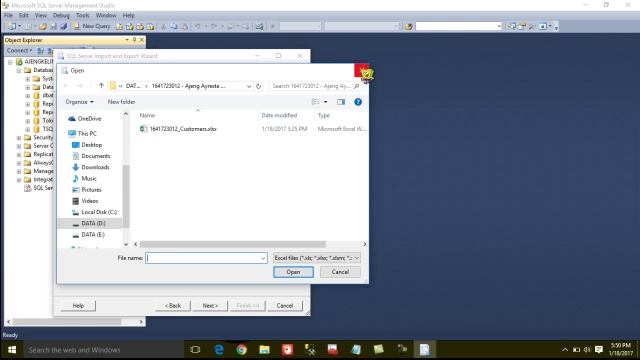Click New folder in Open dialog
This screenshot has height=360, width=640.
click(x=121, y=102)
